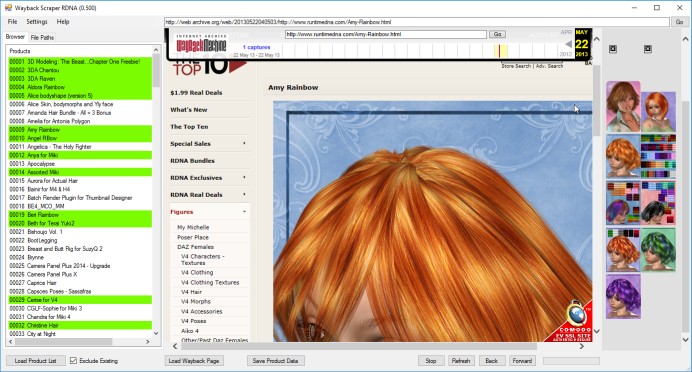Image resolution: width=692 pixels, height=372 pixels.
Task: Open the V4 Hair category link
Action: pyautogui.click(x=192, y=292)
